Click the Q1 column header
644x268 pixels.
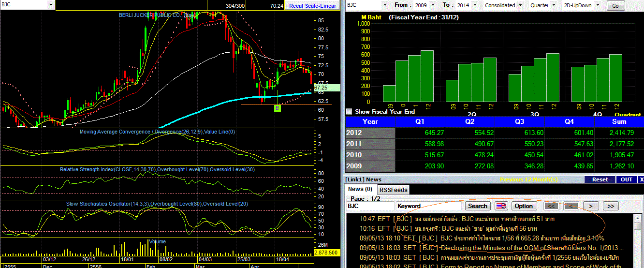[421, 122]
